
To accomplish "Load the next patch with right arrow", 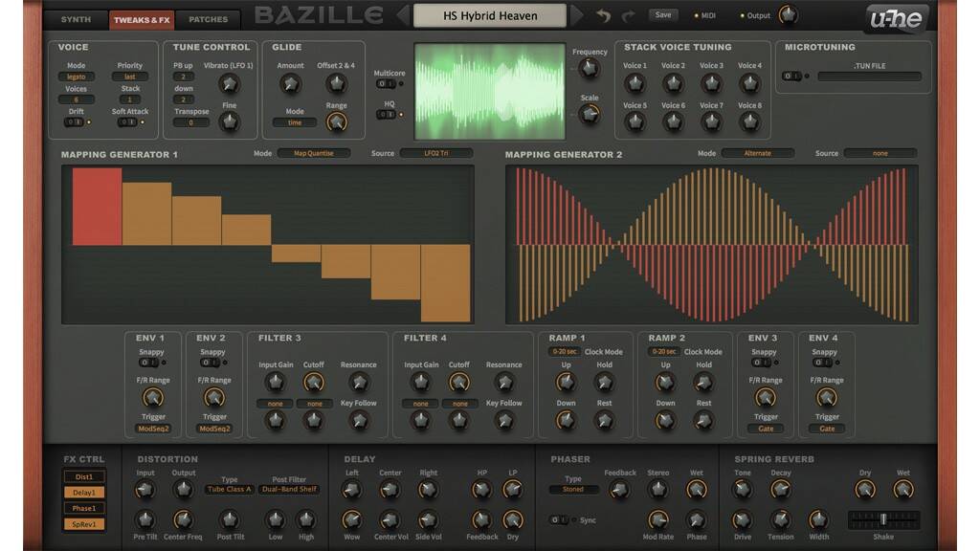I will point(577,15).
